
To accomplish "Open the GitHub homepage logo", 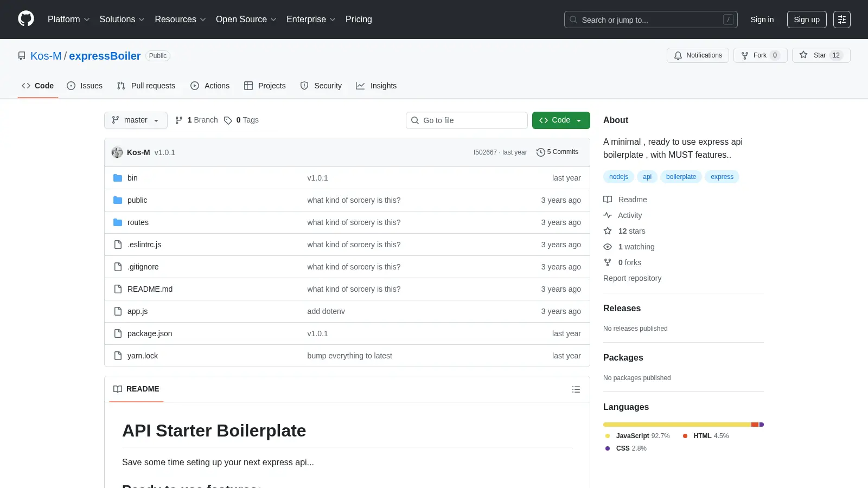I will tap(26, 19).
